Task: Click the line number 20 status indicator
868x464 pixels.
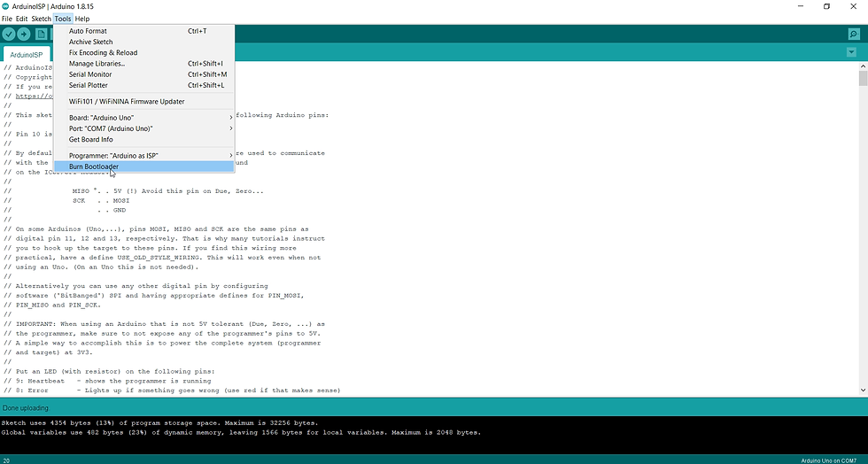Action: [x=6, y=460]
